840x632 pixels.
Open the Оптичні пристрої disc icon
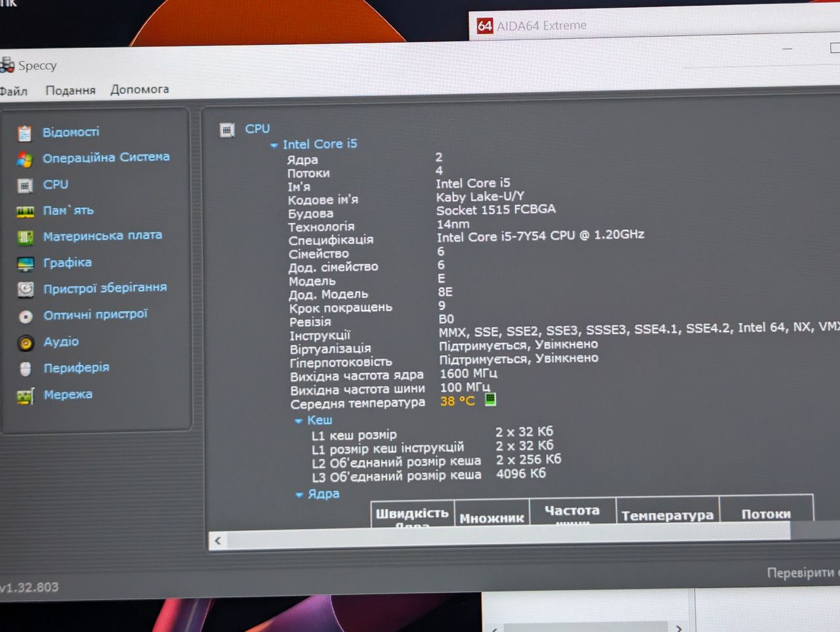coord(26,316)
